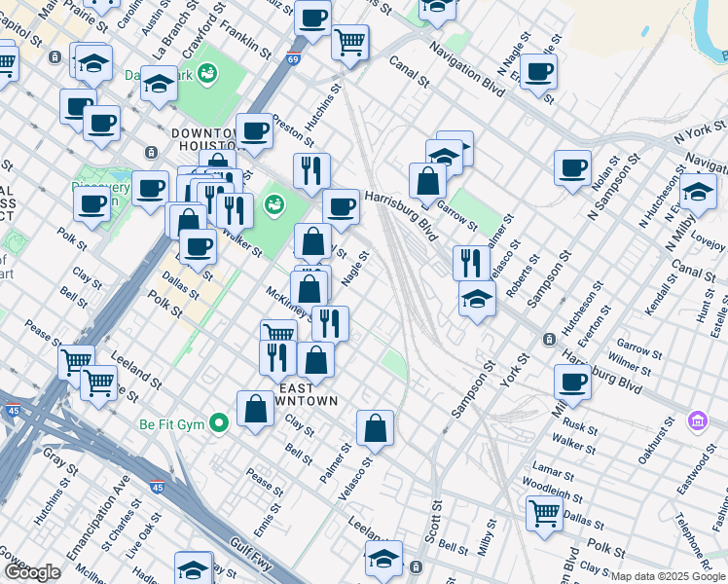The width and height of the screenshot is (728, 584).
Task: Open the Daikin Park stadium pin
Action: coord(207,74)
